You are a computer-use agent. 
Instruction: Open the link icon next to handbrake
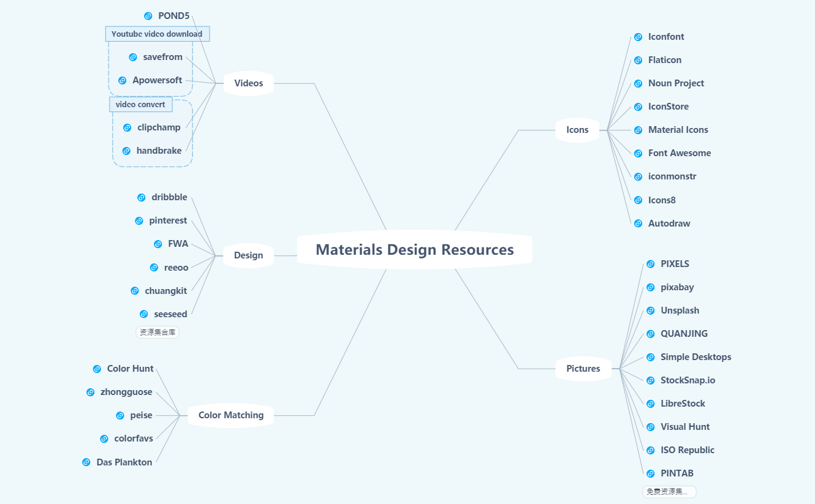[x=126, y=151]
